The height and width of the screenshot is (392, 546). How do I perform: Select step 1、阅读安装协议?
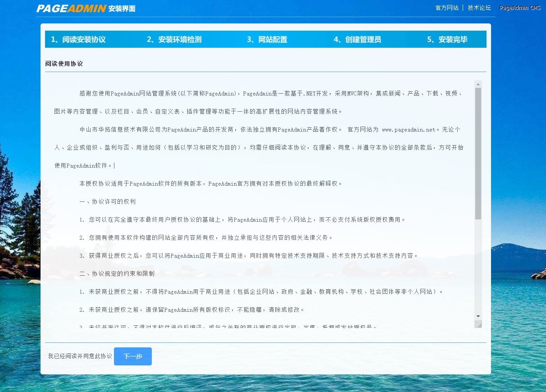point(78,40)
